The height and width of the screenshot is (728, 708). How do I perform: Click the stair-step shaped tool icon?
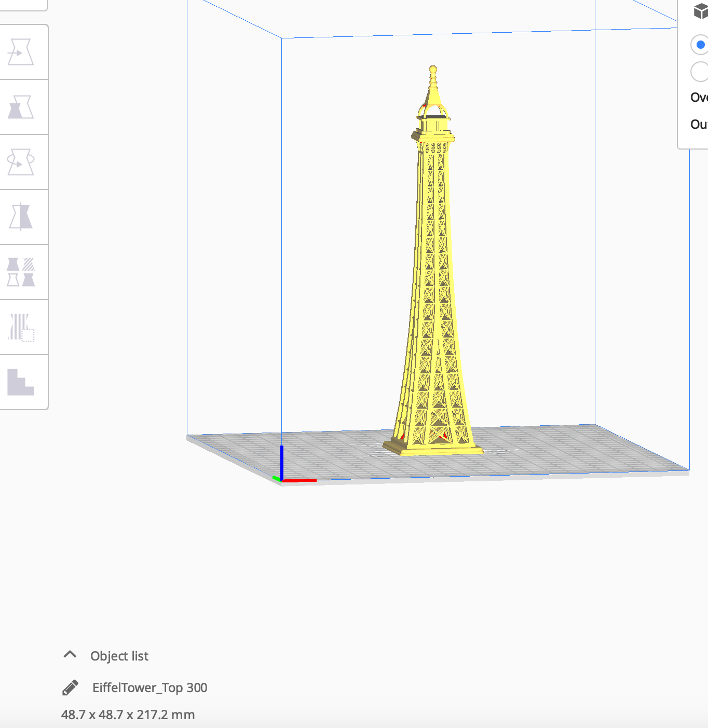[21, 382]
